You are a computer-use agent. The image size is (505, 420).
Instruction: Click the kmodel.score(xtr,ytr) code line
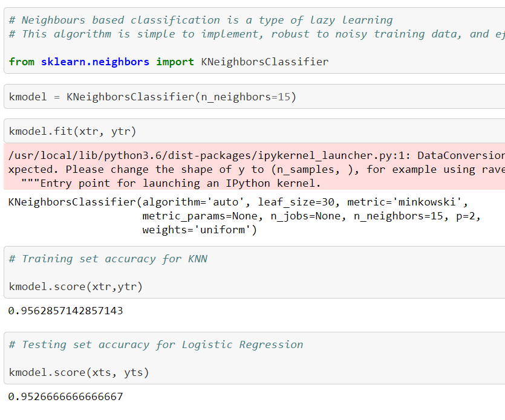point(76,286)
